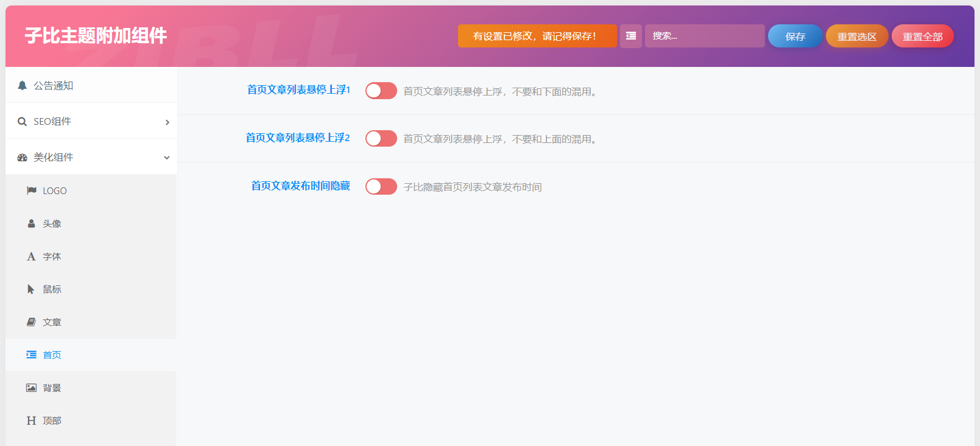Click the 首页文章列表悬停上浮2 label

click(298, 138)
